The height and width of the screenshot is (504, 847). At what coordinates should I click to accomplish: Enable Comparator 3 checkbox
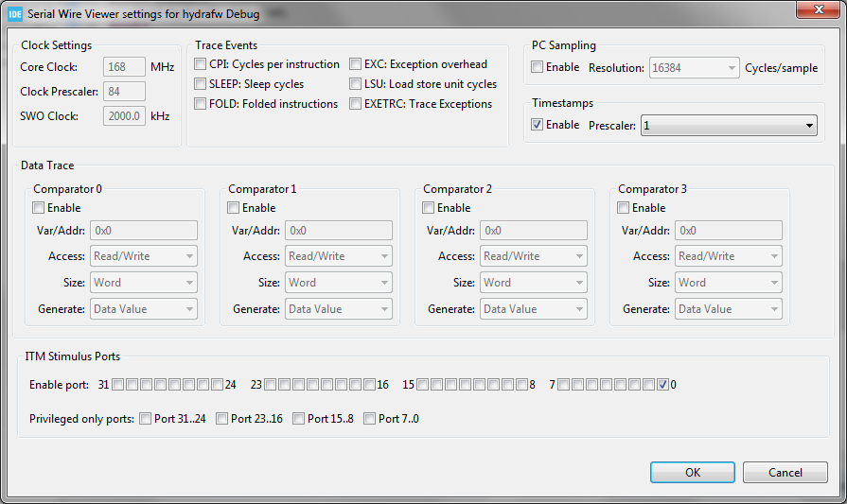(624, 208)
